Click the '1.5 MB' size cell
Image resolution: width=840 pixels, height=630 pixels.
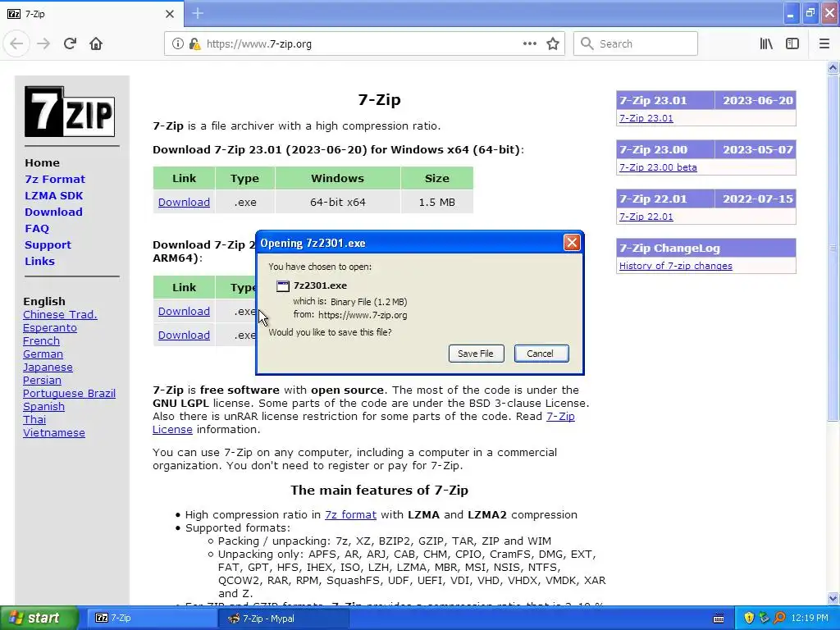coord(437,203)
